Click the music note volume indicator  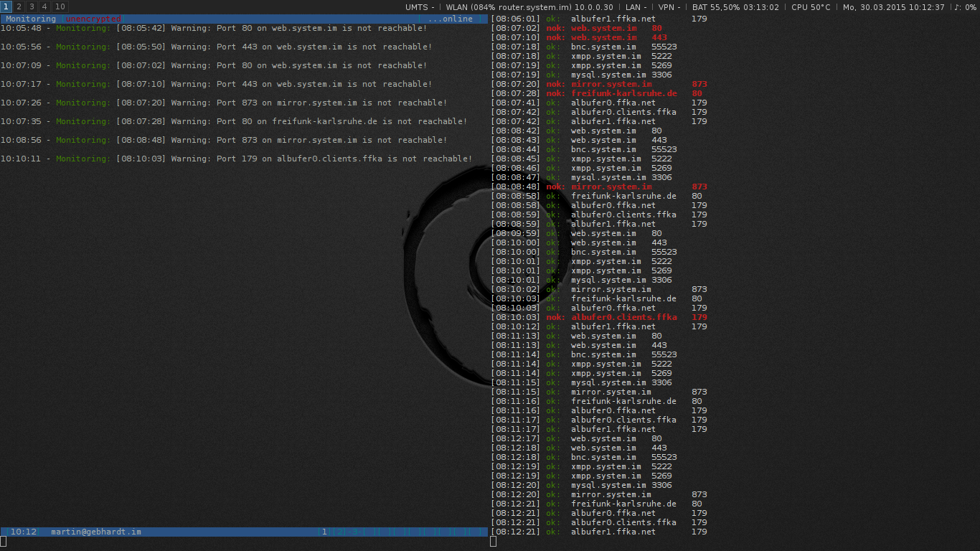coord(965,7)
